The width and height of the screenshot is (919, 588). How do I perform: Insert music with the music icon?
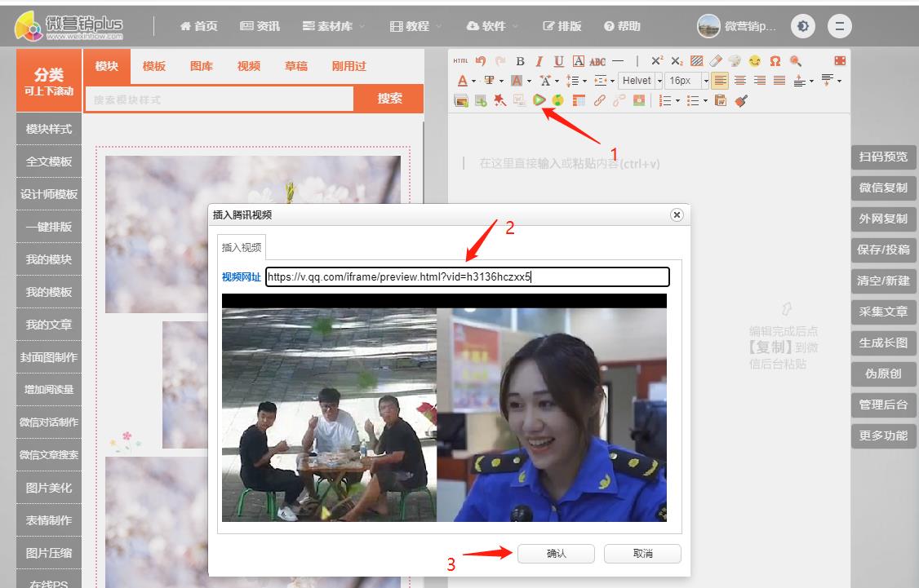pos(558,100)
